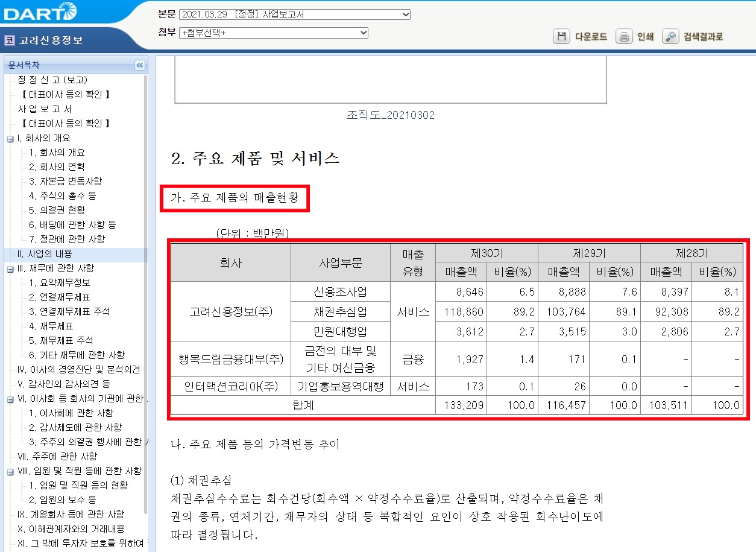This screenshot has width=756, height=552.
Task: Open the first 【 대표이사 등의 확인 】 entry
Action: pos(65,94)
